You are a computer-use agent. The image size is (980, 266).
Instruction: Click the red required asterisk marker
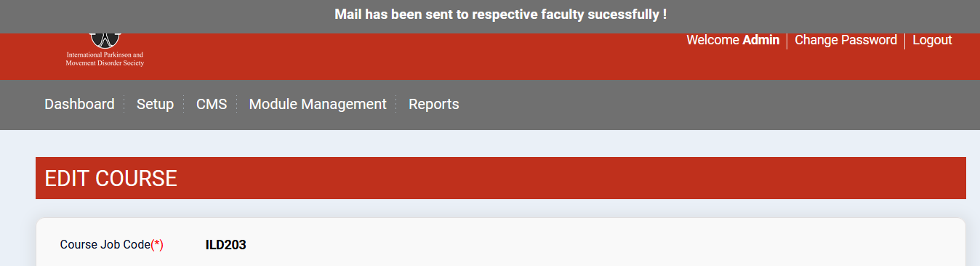pos(157,245)
